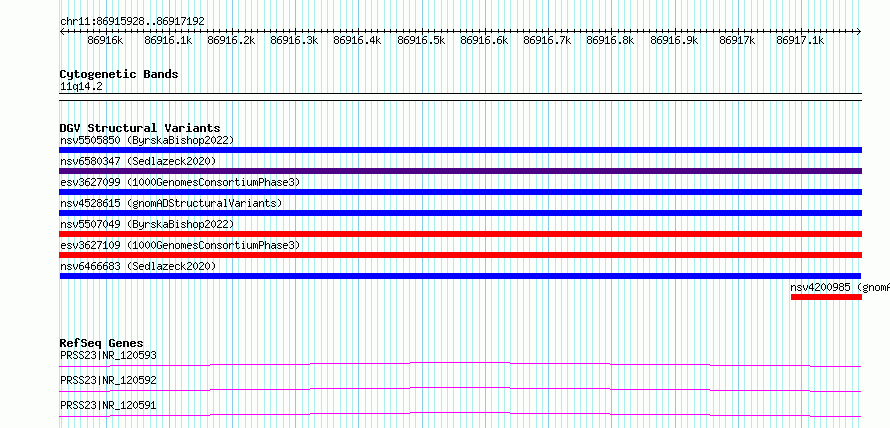Viewport: 890px width, 428px height.
Task: Click the 11q14.2 band label
Action: tap(81, 87)
